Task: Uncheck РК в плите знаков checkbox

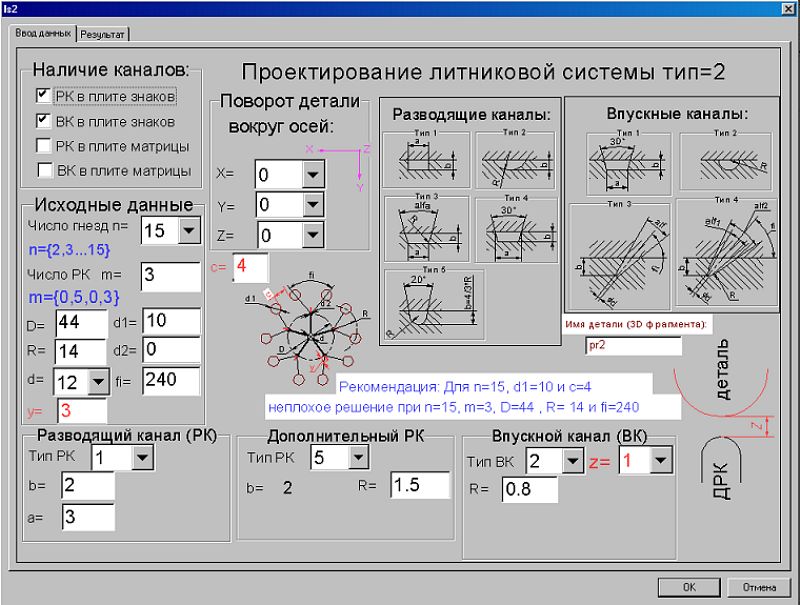Action: tap(43, 96)
